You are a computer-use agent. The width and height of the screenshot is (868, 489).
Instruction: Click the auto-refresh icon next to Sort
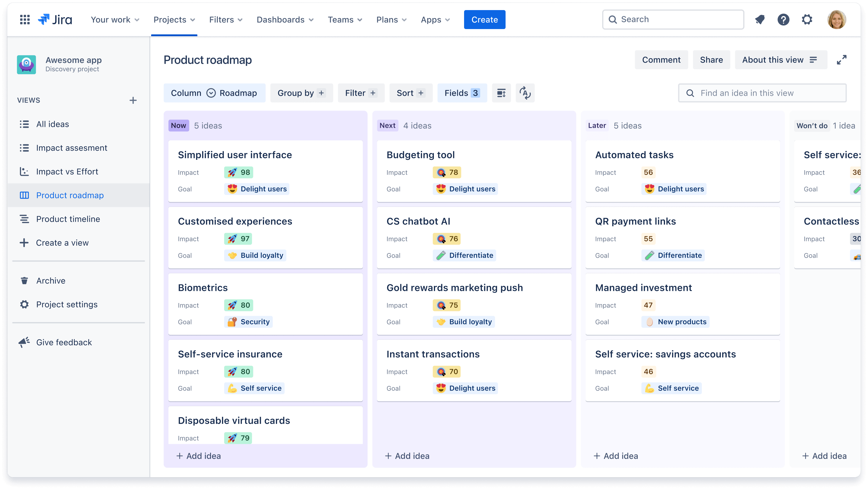point(525,93)
